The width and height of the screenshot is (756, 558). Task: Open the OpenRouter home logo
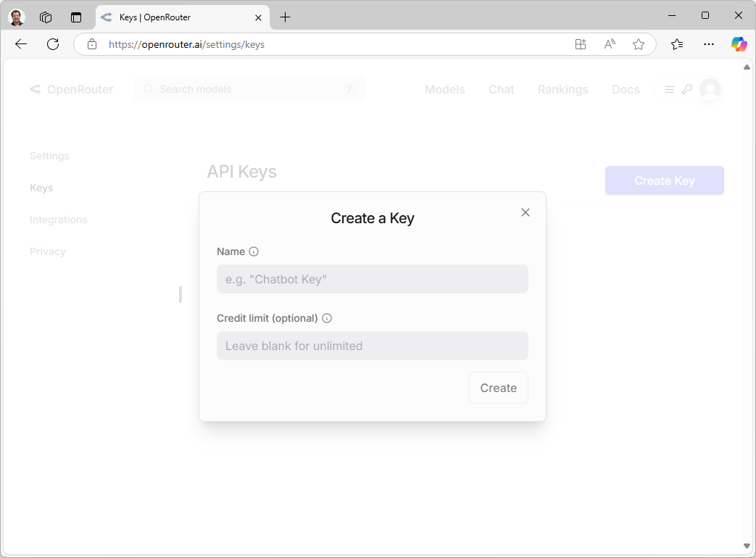[71, 89]
